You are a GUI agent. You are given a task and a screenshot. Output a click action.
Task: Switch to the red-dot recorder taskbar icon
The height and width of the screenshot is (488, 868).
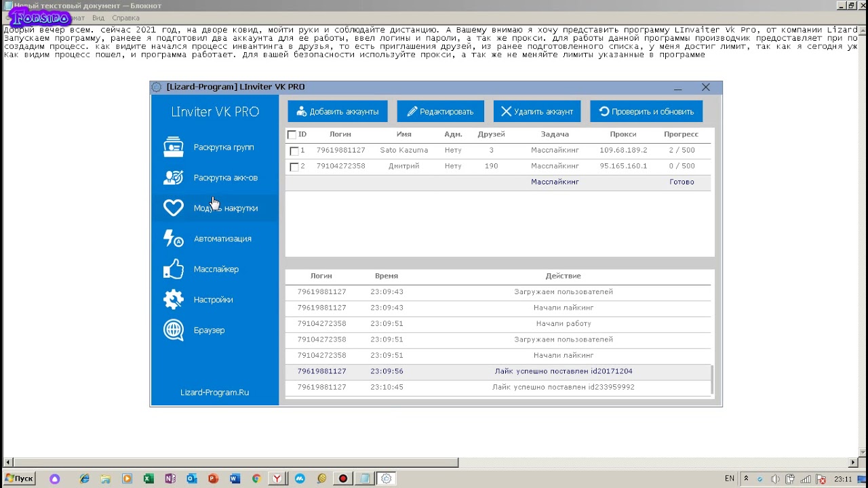click(x=343, y=479)
